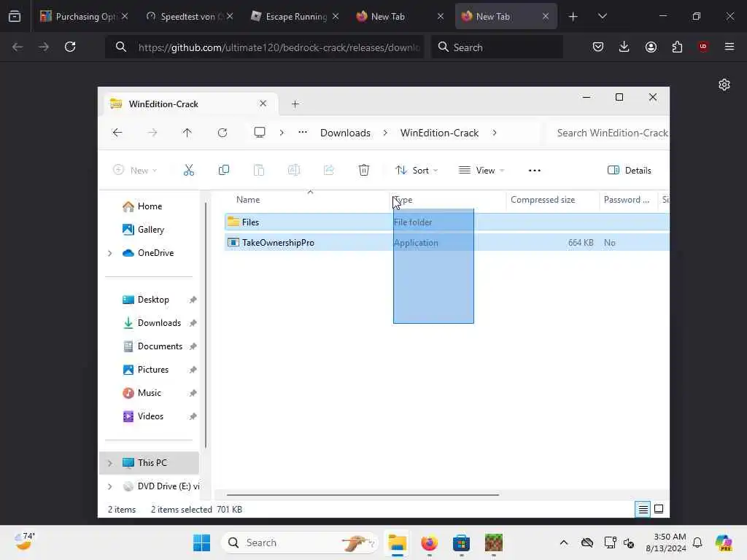
Task: Click the Delete trash can icon
Action: pyautogui.click(x=363, y=170)
